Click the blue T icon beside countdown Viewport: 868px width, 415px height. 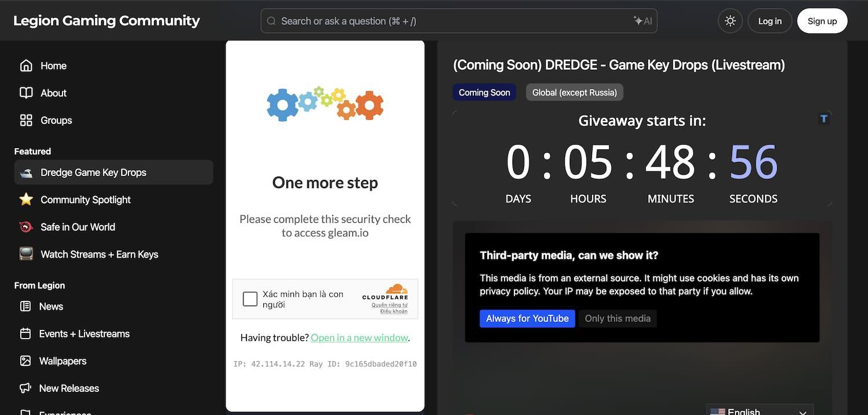coord(824,119)
